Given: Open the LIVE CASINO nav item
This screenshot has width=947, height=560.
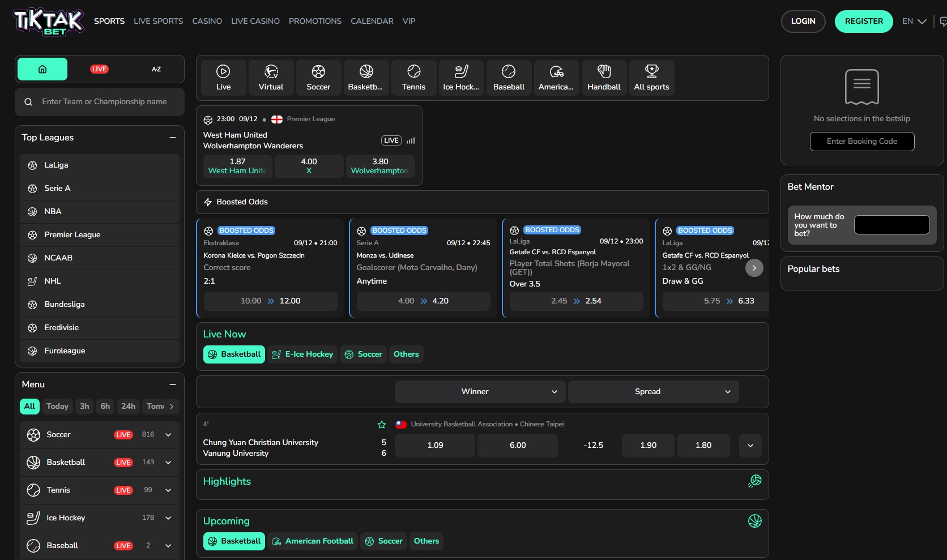Looking at the screenshot, I should point(255,22).
